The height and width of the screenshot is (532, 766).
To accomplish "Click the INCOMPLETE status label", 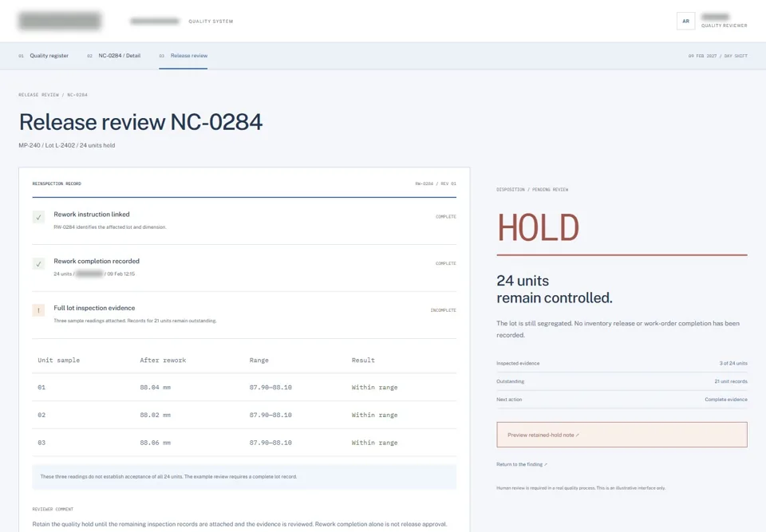I will tap(443, 310).
